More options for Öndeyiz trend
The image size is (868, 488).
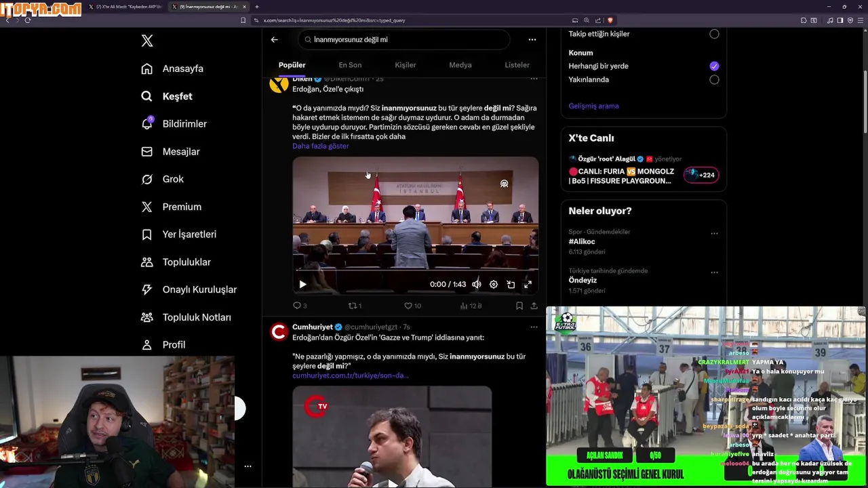click(714, 272)
